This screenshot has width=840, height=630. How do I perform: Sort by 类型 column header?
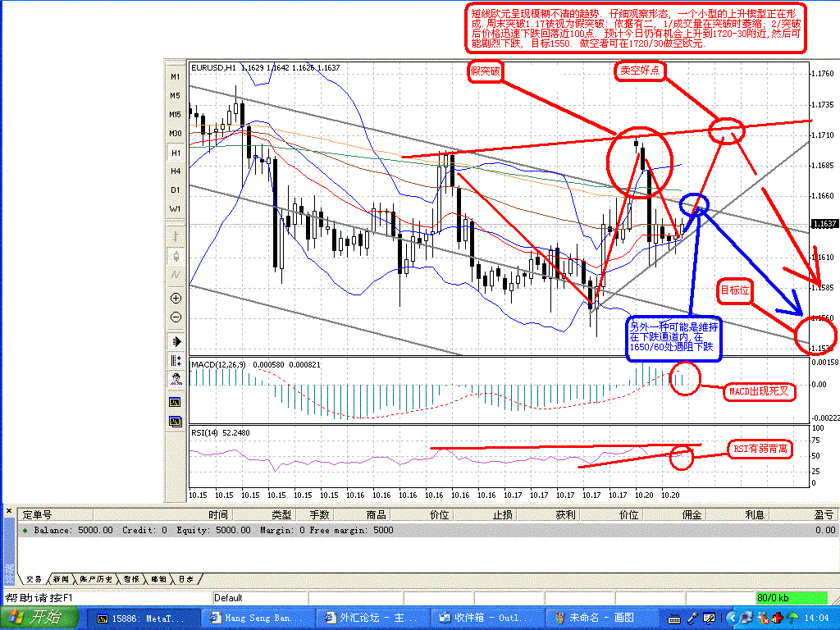(x=265, y=515)
